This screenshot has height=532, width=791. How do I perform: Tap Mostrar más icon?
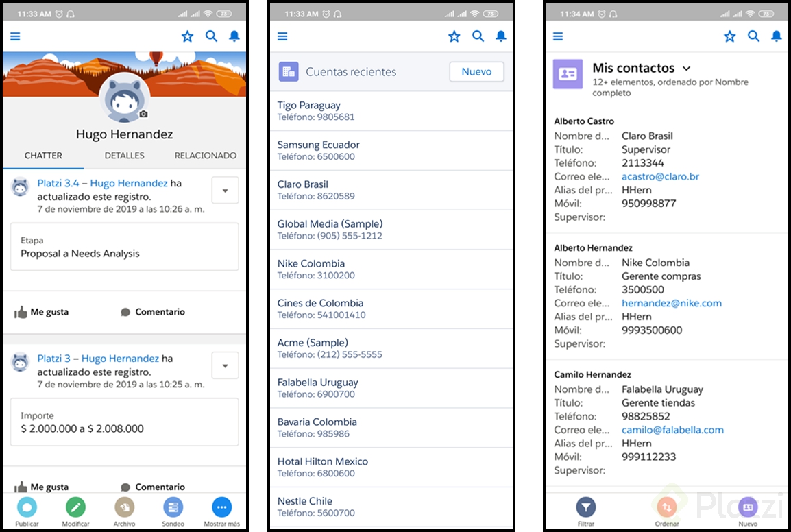coord(221,507)
